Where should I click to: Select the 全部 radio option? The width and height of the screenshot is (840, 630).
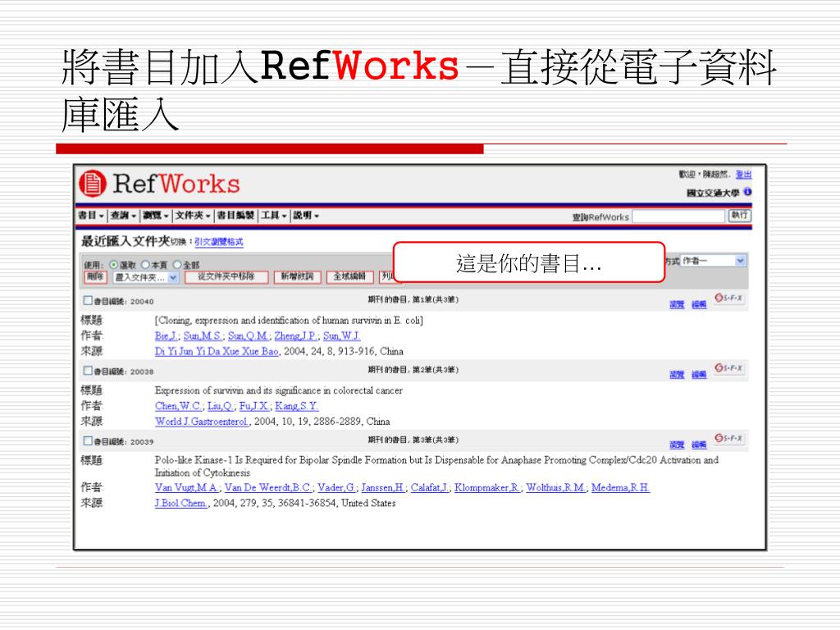(x=177, y=265)
